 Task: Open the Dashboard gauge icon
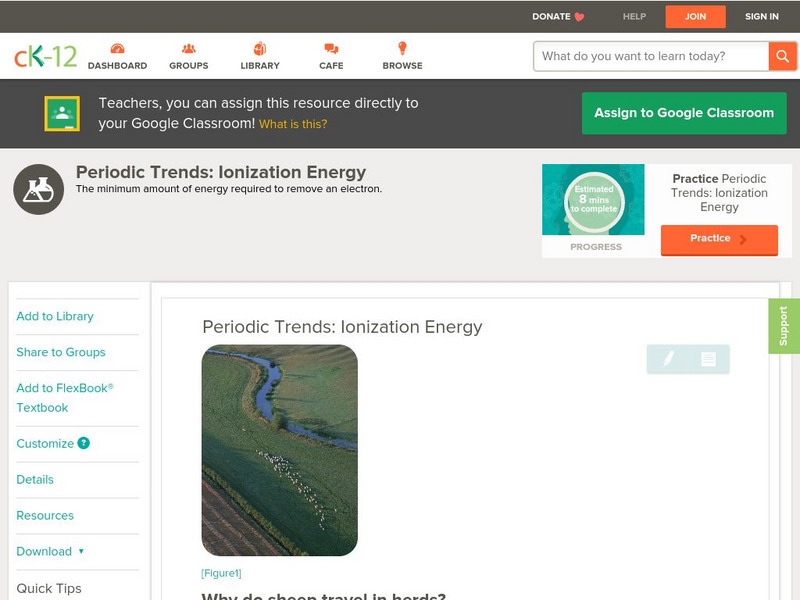(117, 48)
